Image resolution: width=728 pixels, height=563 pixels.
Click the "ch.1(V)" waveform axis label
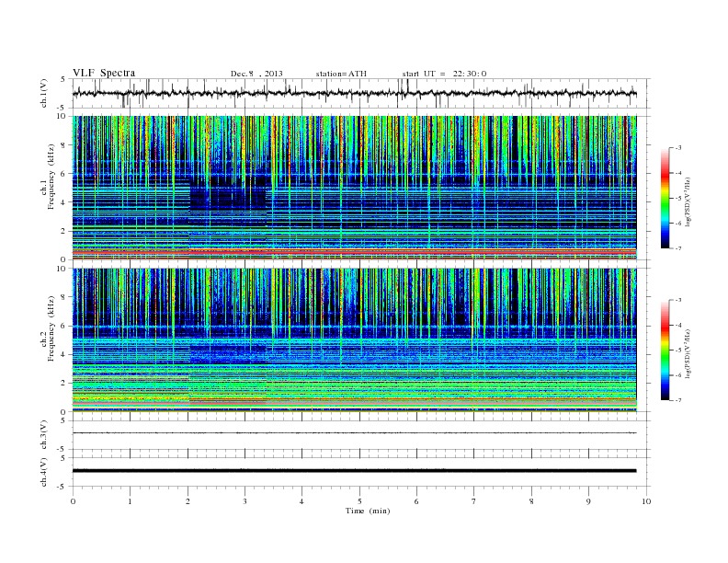point(44,93)
